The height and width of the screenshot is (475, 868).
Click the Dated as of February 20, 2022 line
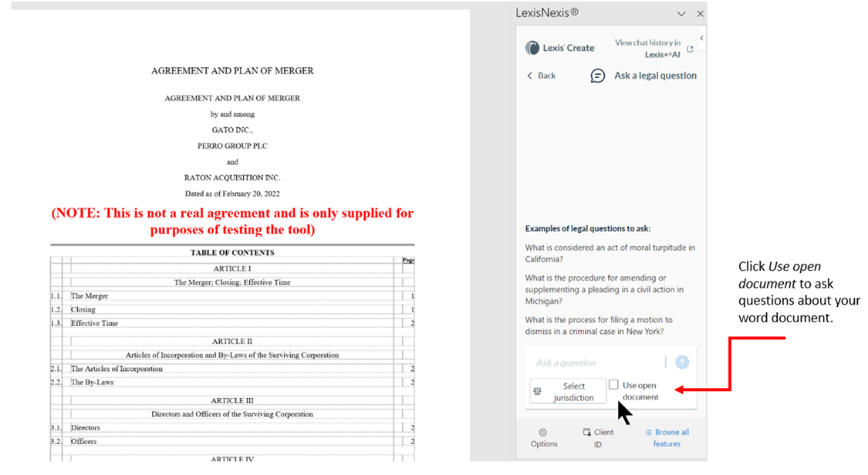pos(232,194)
